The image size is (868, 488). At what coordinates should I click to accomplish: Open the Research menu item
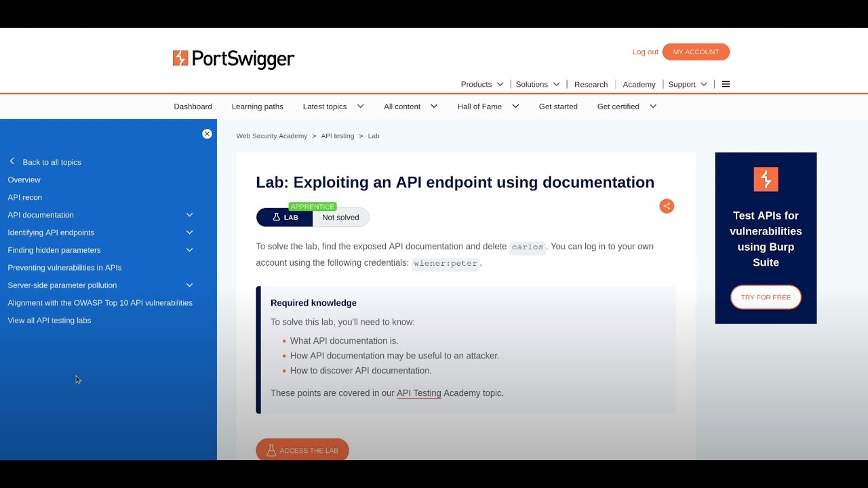pyautogui.click(x=591, y=84)
